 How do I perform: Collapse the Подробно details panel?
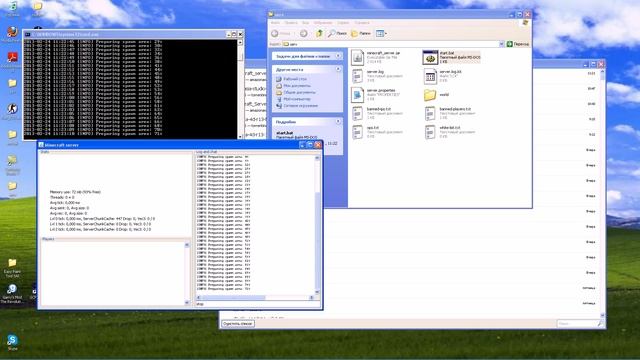[338, 122]
